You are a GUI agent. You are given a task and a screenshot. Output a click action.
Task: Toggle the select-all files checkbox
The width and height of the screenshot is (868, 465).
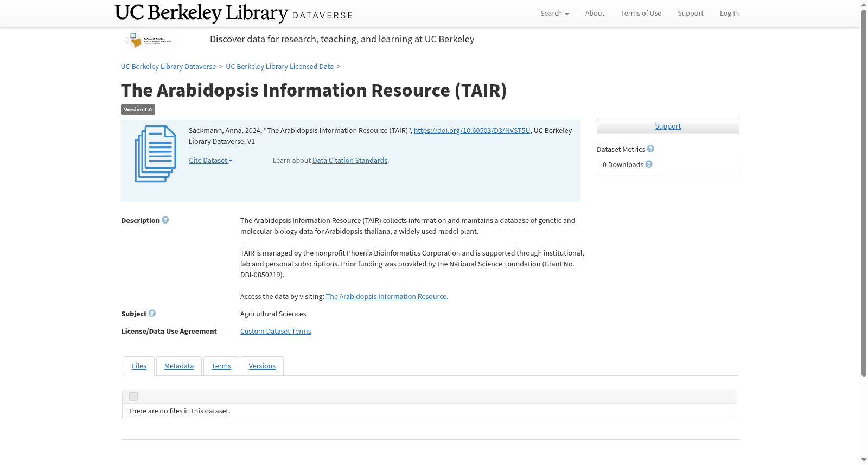pyautogui.click(x=133, y=397)
